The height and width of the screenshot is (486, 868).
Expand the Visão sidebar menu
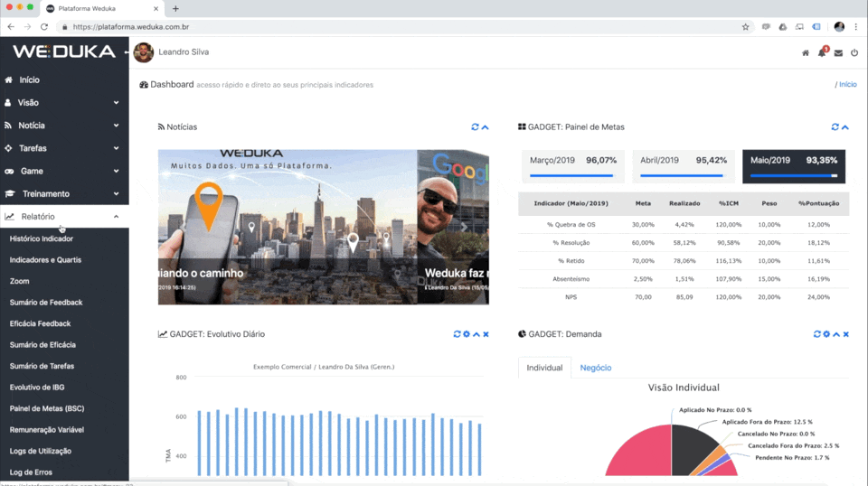[64, 102]
